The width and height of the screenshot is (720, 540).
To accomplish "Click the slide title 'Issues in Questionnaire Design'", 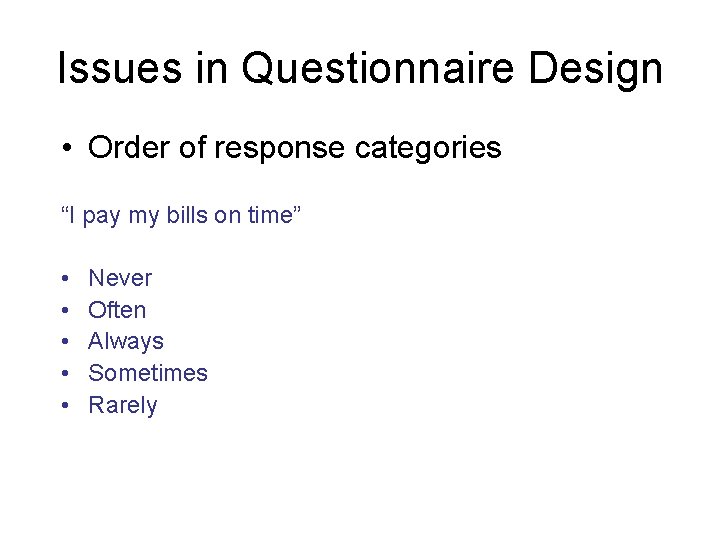I will click(360, 69).
